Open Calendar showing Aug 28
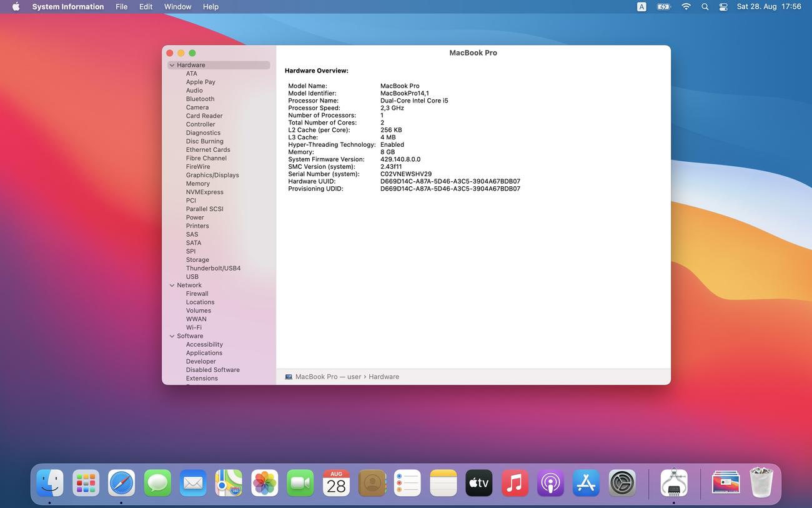Screen dimensions: 812x508 pos(336,483)
